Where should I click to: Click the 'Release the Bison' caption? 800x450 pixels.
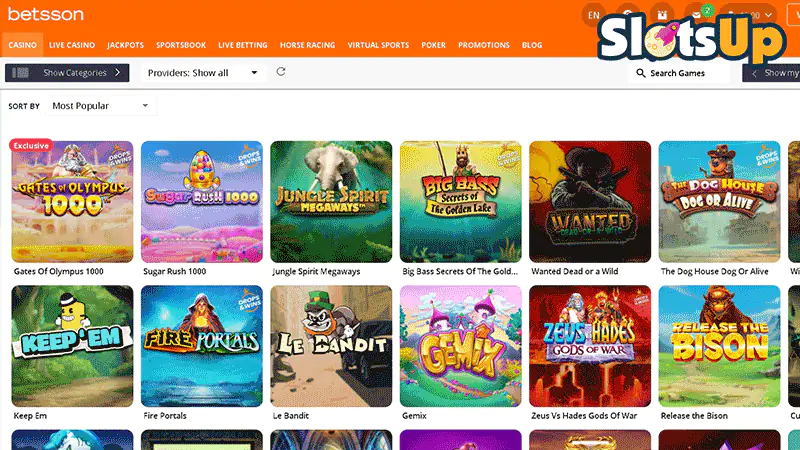(x=694, y=416)
